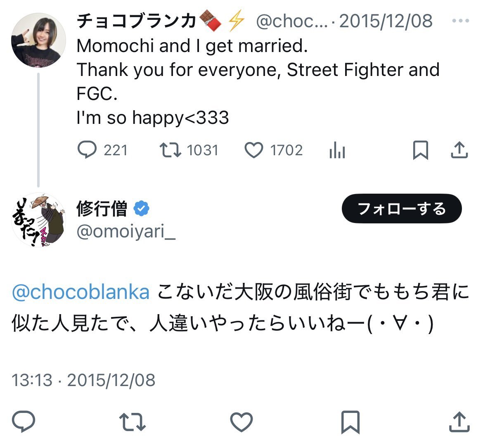
Task: Tap the フォローする follow button
Action: [401, 209]
